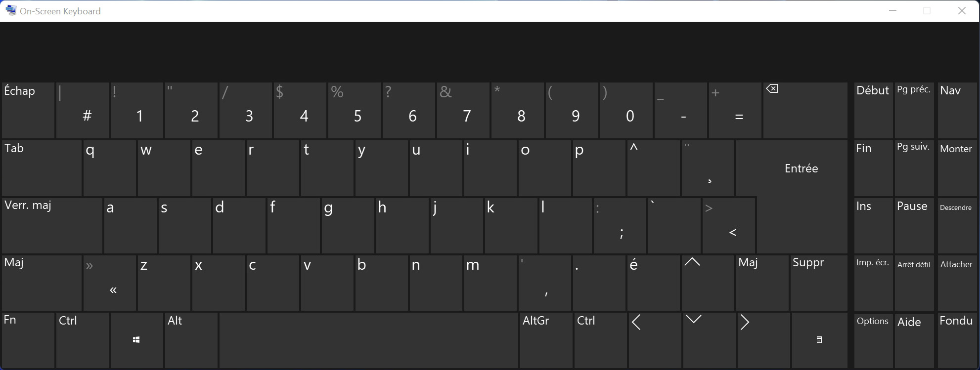This screenshot has width=980, height=370.
Task: Toggle the Fn key
Action: point(27,340)
